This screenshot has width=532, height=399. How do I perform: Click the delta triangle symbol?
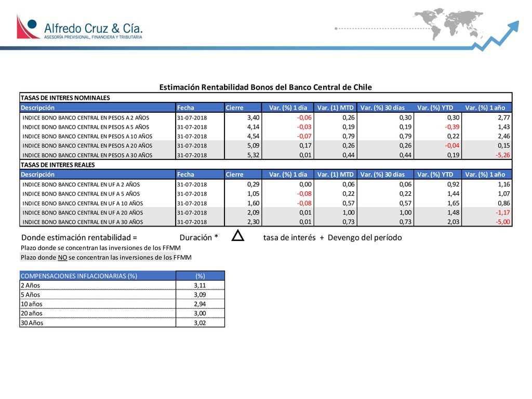(238, 235)
